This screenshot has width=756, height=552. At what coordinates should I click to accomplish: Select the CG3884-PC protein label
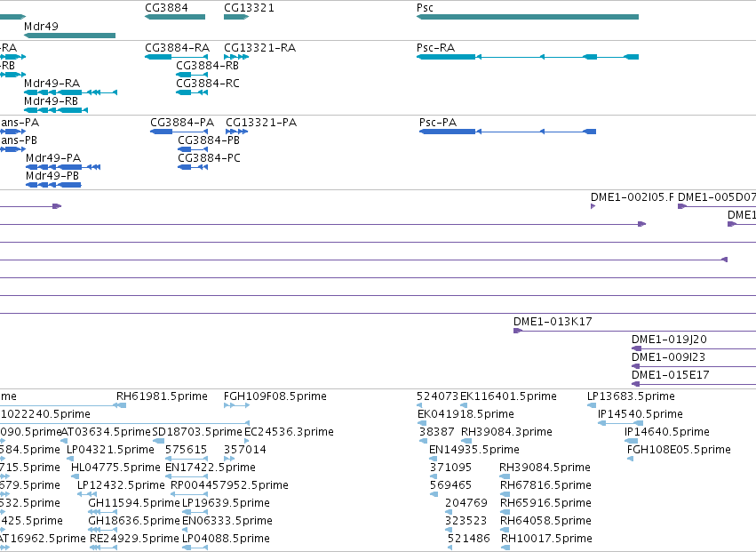pyautogui.click(x=209, y=158)
